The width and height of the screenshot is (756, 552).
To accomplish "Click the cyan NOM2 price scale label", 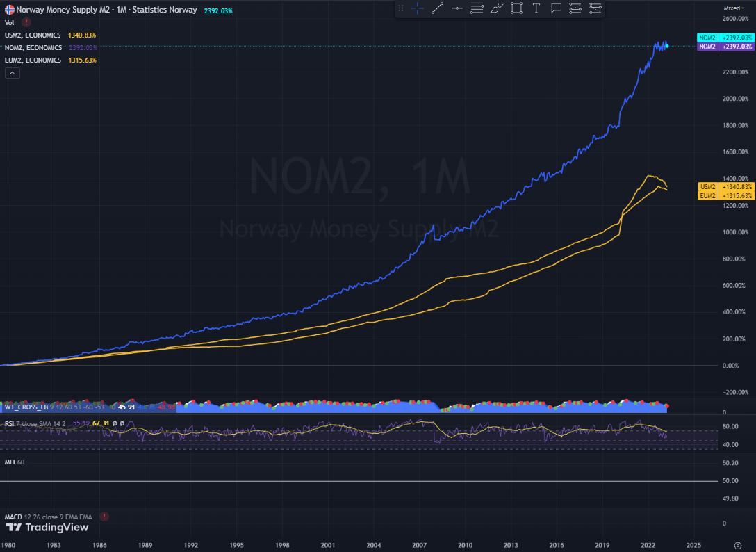I will click(x=725, y=38).
